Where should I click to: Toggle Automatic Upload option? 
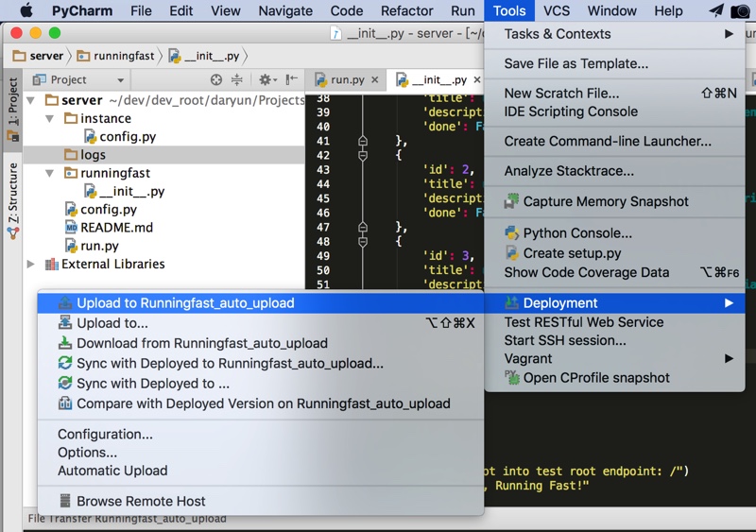(x=112, y=471)
